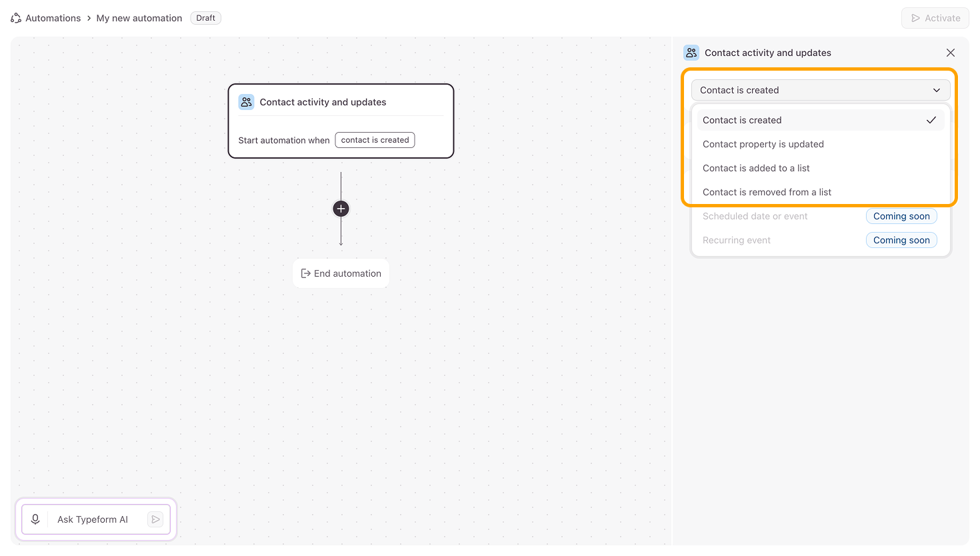Image resolution: width=980 pixels, height=556 pixels.
Task: Click the End automation exit icon
Action: tap(306, 273)
